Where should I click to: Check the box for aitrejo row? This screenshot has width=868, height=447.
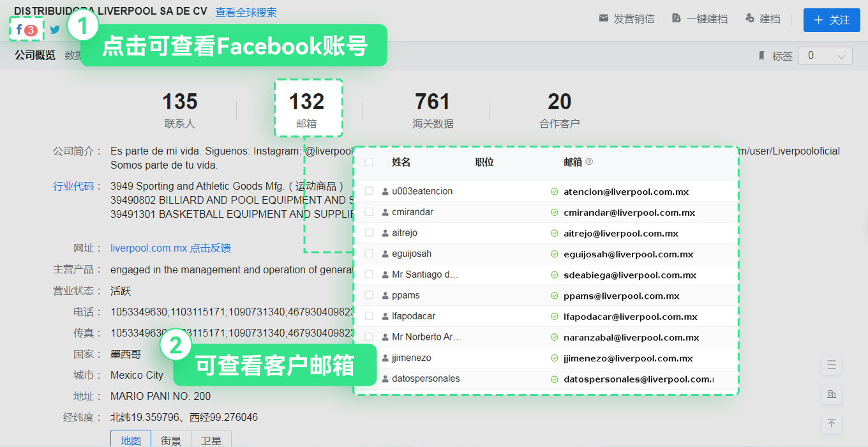[369, 232]
